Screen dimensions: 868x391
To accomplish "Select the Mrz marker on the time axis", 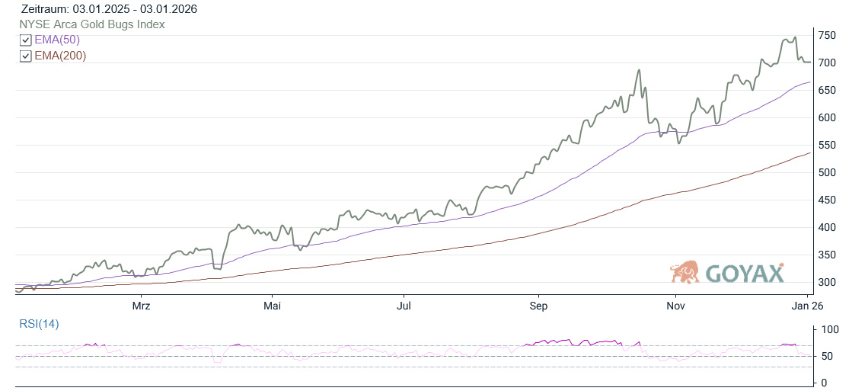I will (141, 306).
